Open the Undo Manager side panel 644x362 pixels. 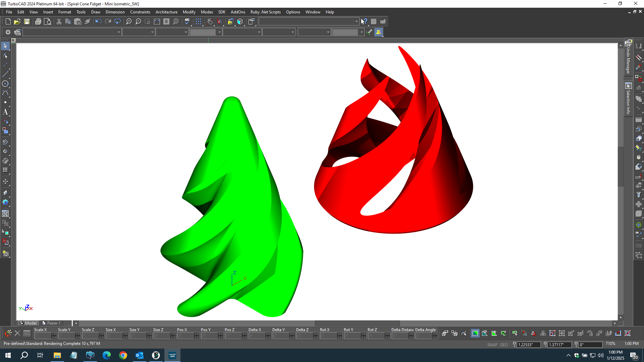pyautogui.click(x=628, y=57)
